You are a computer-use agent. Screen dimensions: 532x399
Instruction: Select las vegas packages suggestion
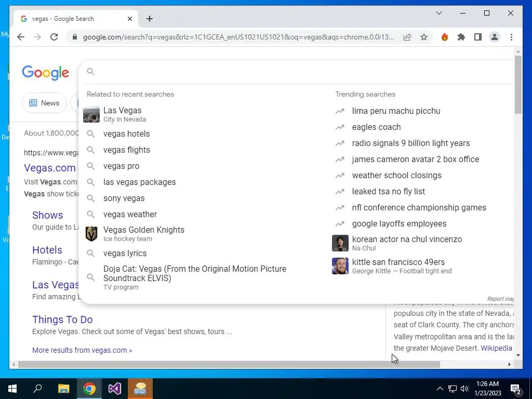click(203, 182)
